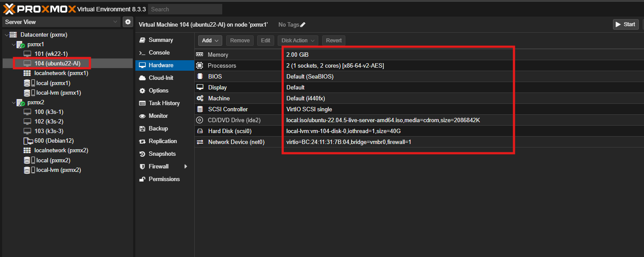Click the monitor icon for VM 100

pyautogui.click(x=28, y=112)
